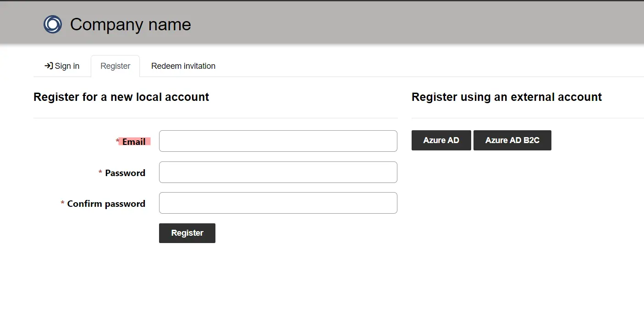
Task: Select the Register tab
Action: 115,66
